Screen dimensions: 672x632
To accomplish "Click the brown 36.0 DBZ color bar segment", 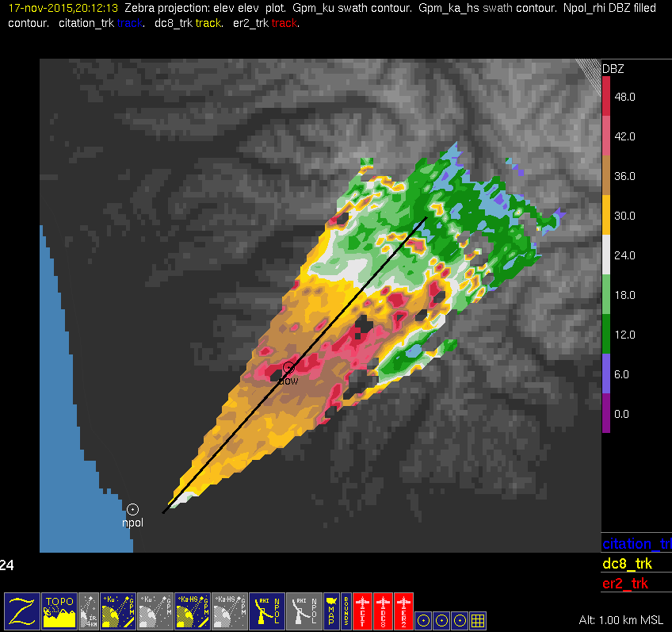I will [606, 175].
